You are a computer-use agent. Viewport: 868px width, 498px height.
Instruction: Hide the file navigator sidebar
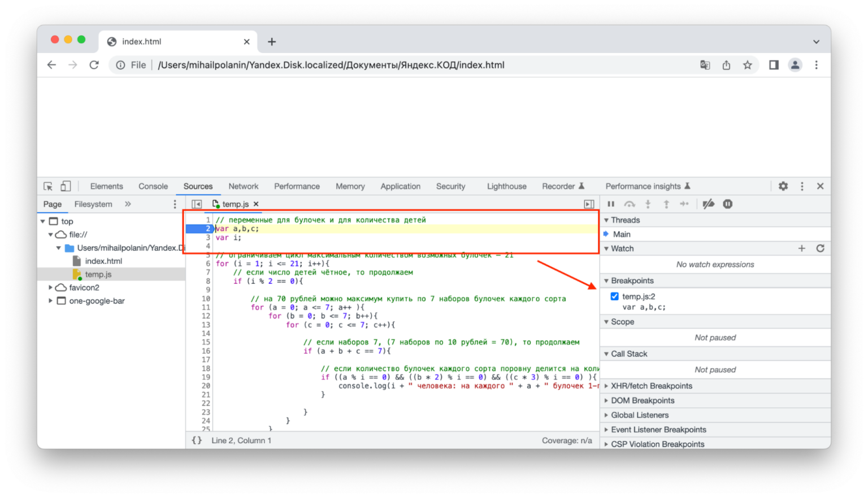[197, 204]
